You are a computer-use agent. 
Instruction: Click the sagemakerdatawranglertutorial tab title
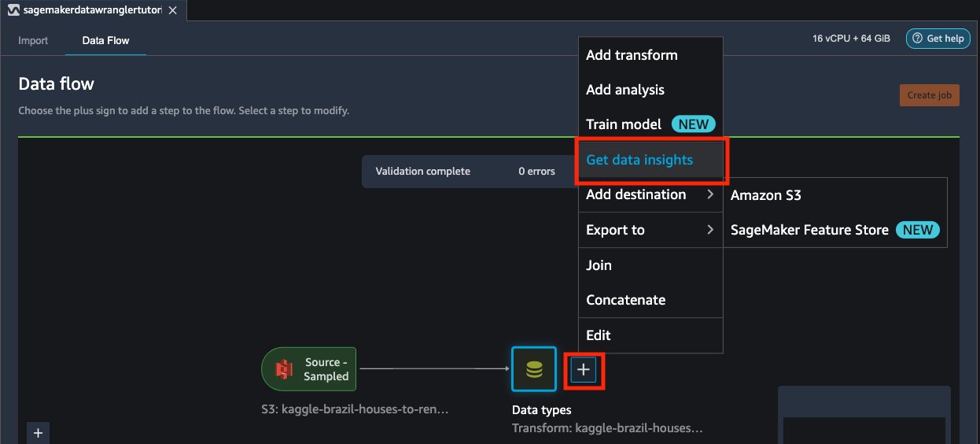[x=92, y=10]
